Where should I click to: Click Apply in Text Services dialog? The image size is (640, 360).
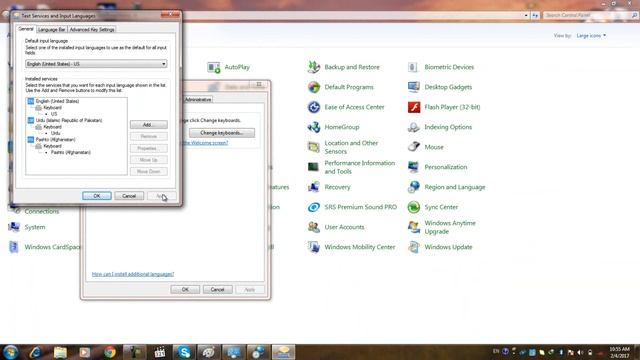162,196
